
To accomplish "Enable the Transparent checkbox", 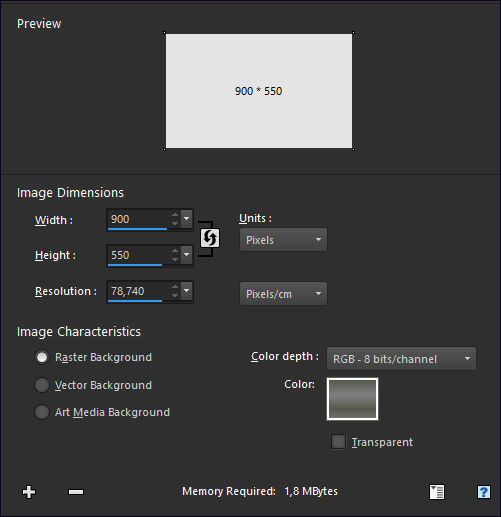I will coord(338,442).
